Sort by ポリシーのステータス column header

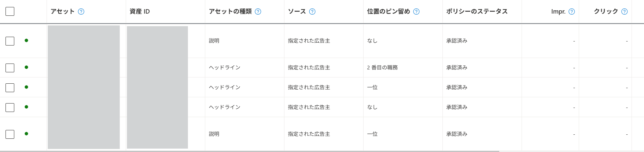(477, 12)
